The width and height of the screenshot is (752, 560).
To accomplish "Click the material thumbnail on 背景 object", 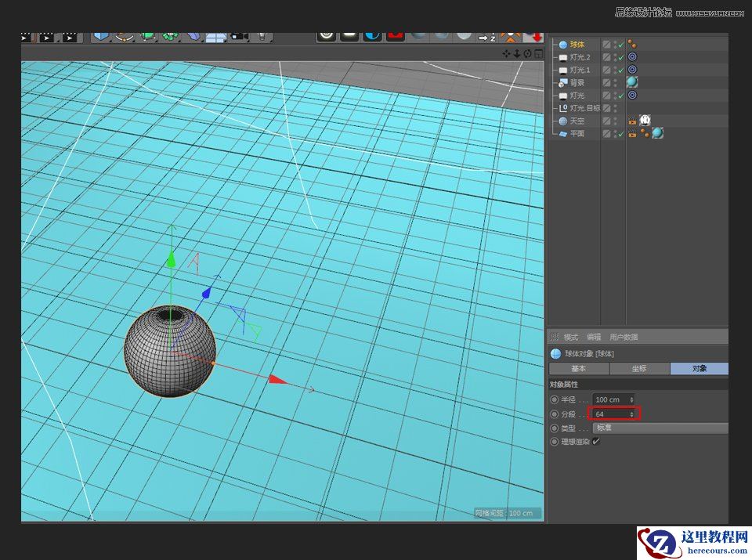I will pyautogui.click(x=631, y=82).
